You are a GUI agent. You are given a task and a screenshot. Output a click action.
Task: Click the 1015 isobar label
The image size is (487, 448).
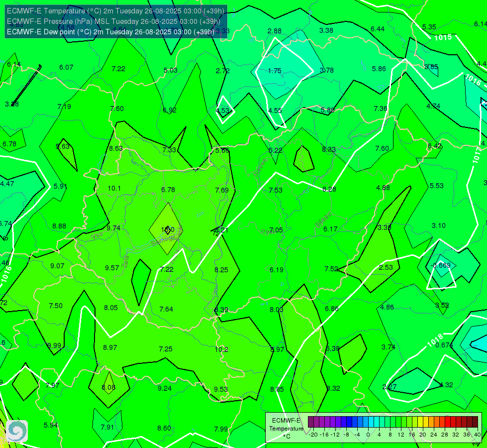click(443, 38)
